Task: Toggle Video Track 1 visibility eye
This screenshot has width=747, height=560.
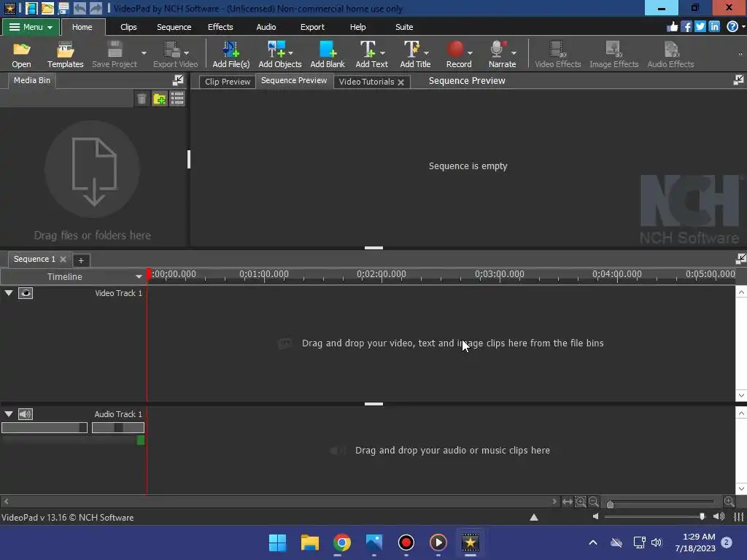Action: (26, 293)
